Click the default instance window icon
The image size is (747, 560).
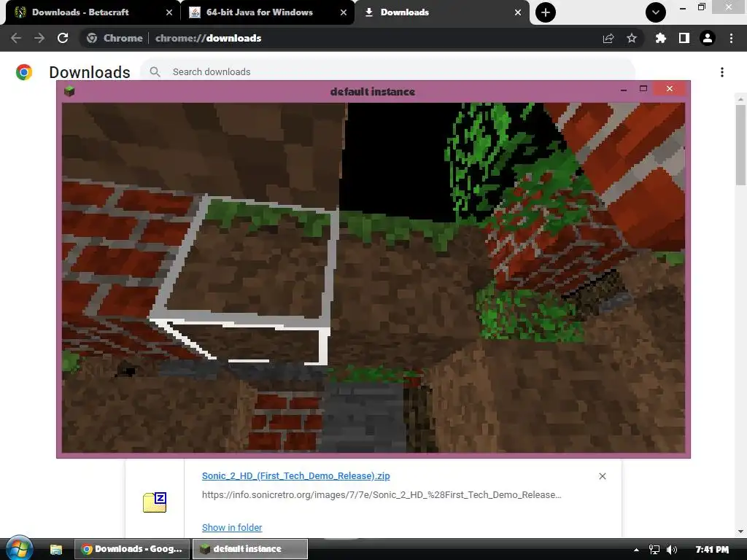pos(69,91)
